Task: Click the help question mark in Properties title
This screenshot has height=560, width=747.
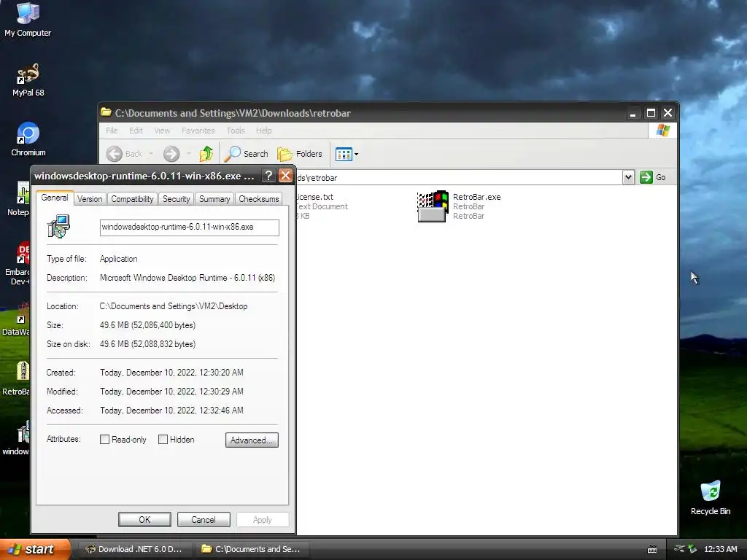Action: pyautogui.click(x=268, y=176)
